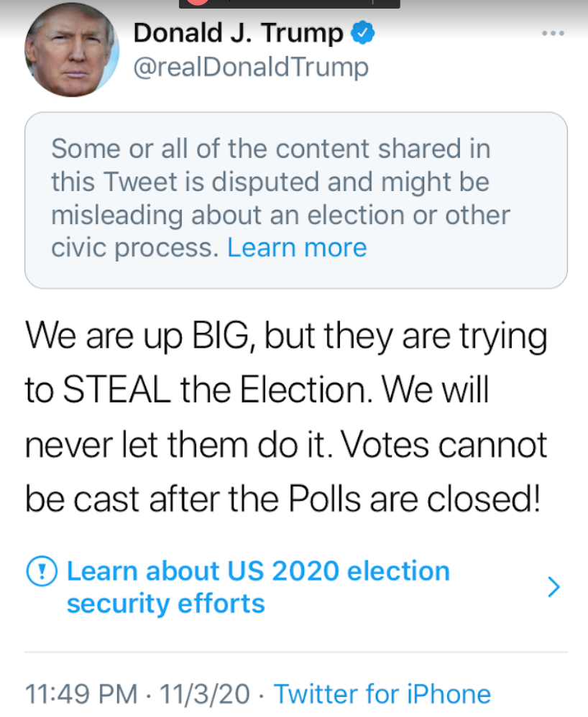Expand the right chevron beside election security
Image resolution: width=588 pixels, height=717 pixels.
[553, 588]
